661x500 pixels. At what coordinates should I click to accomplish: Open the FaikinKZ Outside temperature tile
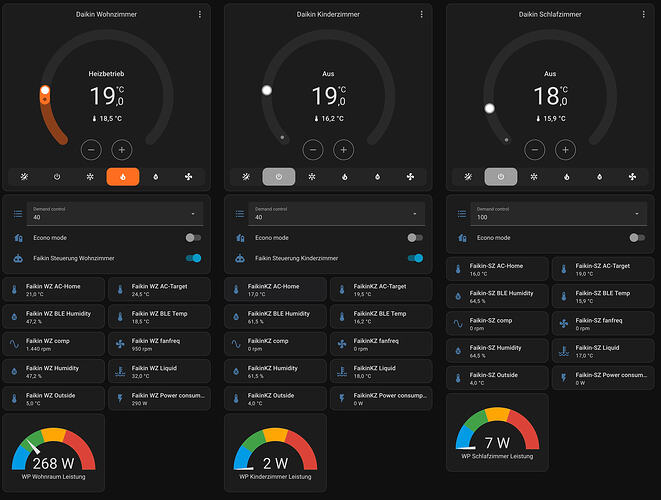click(275, 399)
